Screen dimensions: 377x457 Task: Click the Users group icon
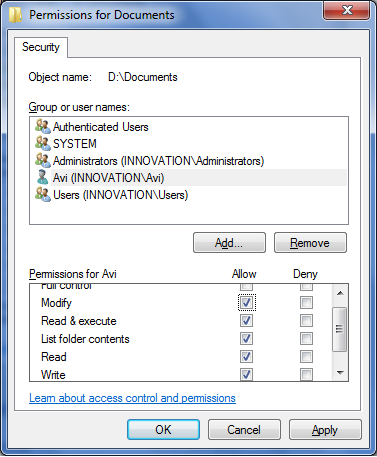point(43,194)
